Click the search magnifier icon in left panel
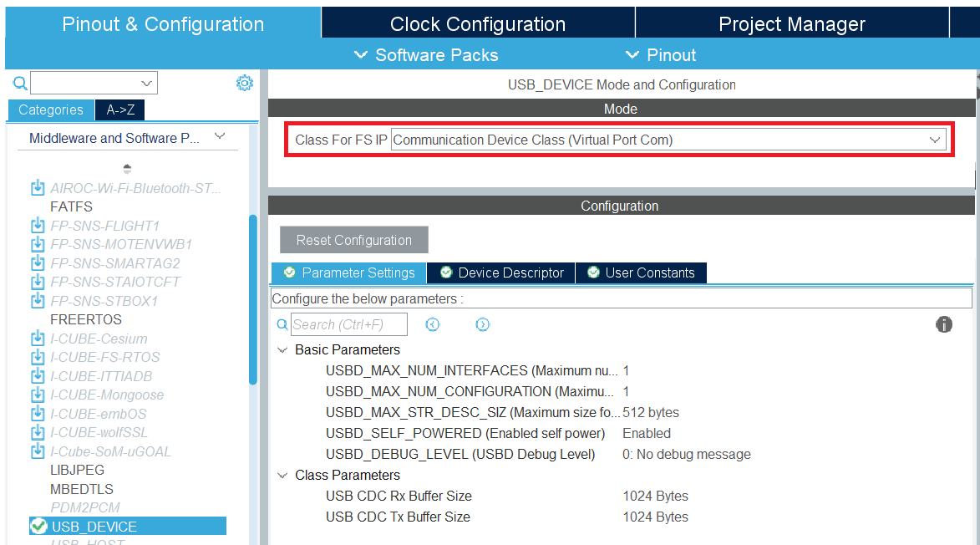The height and width of the screenshot is (545, 980). coord(20,83)
